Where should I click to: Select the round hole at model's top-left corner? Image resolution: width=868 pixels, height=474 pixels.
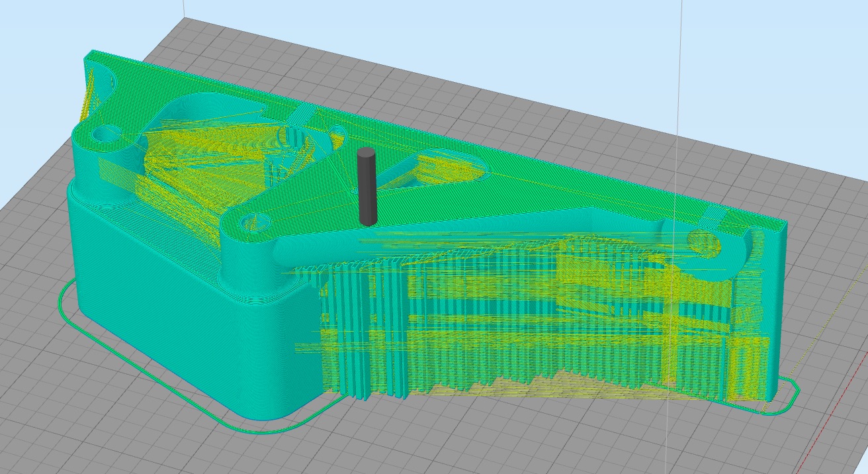pos(103,135)
